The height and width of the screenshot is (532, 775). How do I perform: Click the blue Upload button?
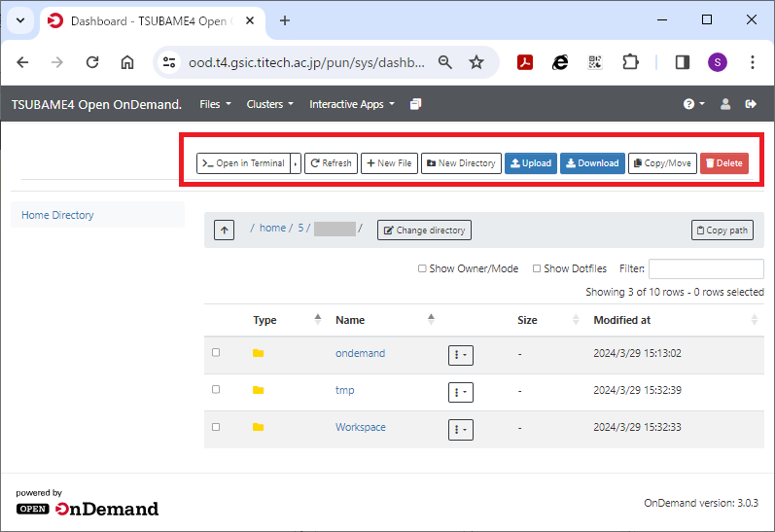[x=531, y=163]
